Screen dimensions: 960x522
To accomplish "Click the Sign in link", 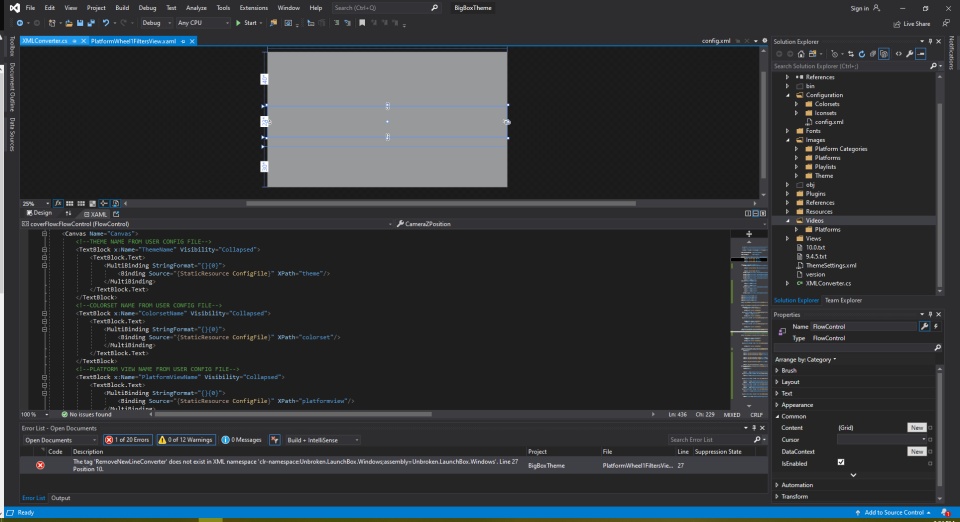I will point(859,8).
